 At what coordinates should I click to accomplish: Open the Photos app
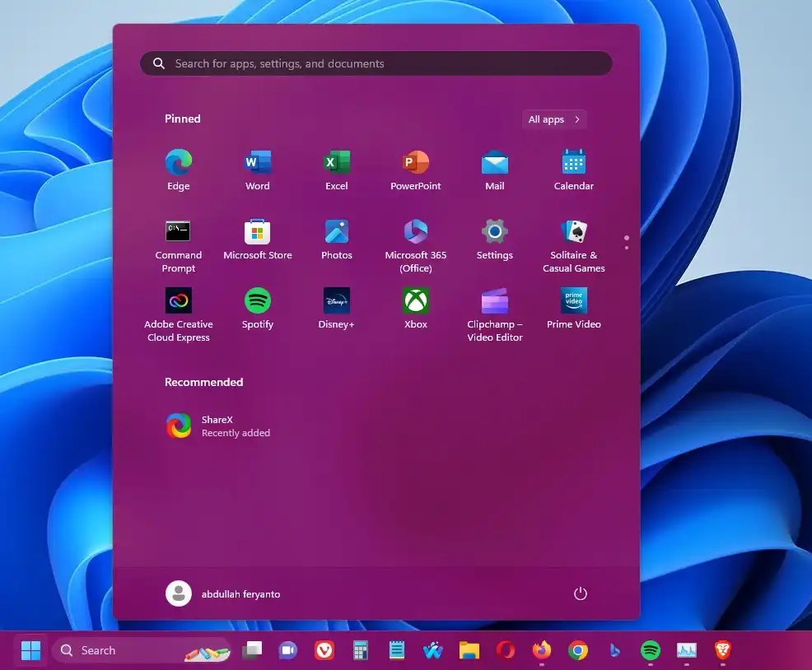point(336,234)
